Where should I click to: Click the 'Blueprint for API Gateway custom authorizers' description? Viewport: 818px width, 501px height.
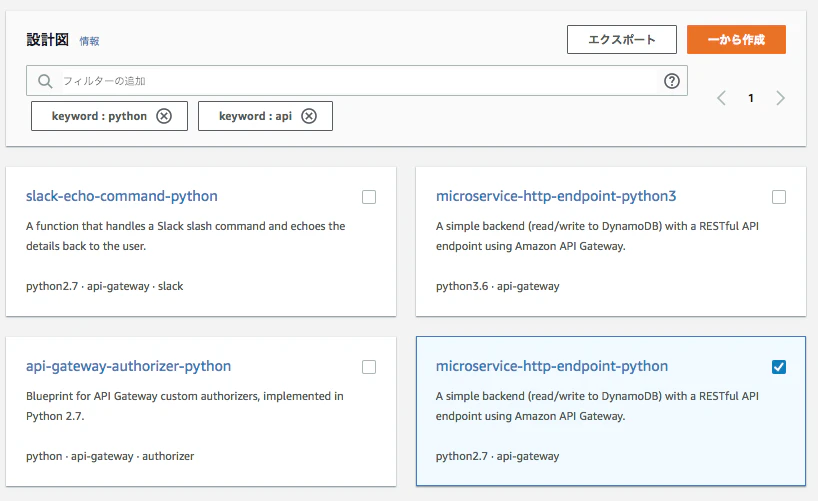(x=185, y=406)
